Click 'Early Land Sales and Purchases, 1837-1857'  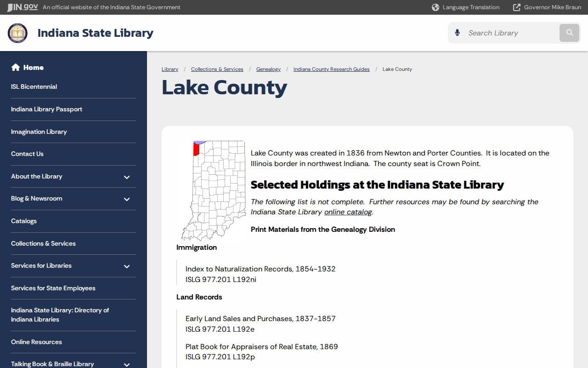(x=260, y=318)
